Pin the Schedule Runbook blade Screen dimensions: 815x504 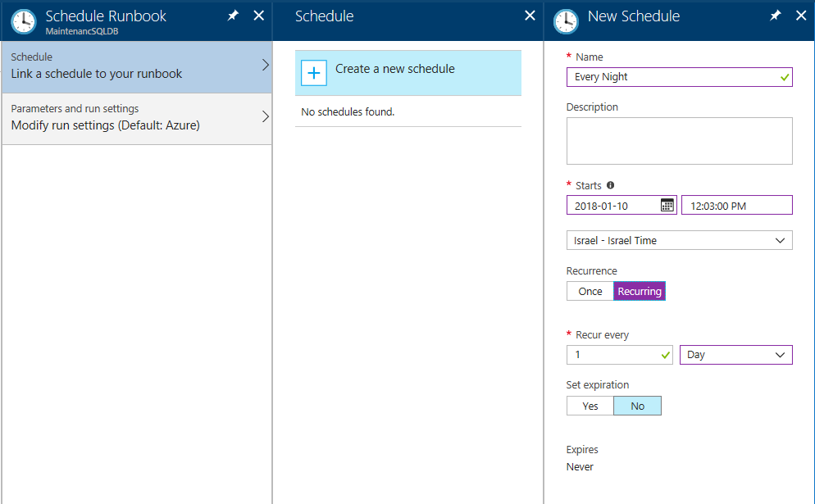point(233,16)
